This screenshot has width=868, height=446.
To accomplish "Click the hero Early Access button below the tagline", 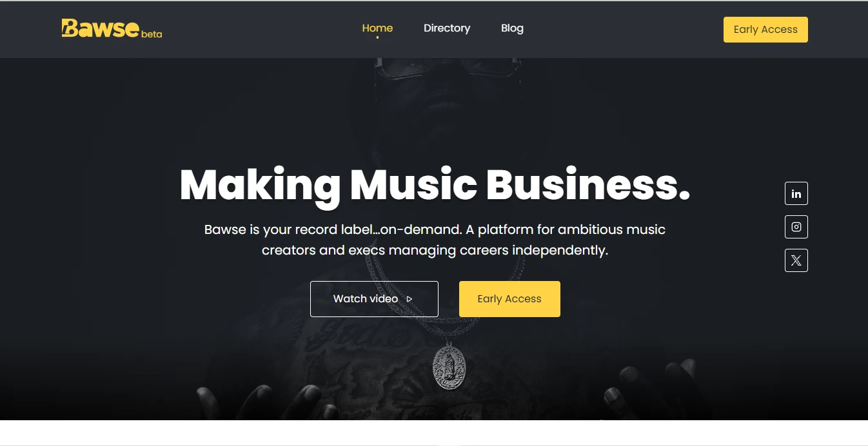I will pyautogui.click(x=509, y=299).
